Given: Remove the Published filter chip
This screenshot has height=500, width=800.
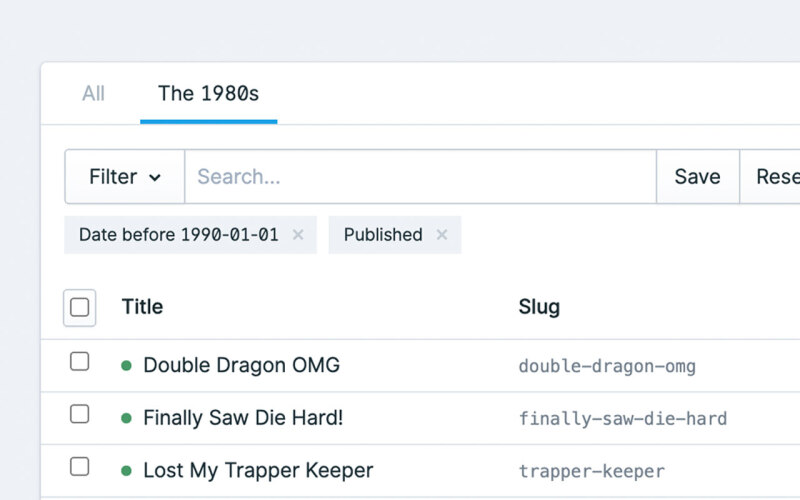Looking at the screenshot, I should (441, 235).
